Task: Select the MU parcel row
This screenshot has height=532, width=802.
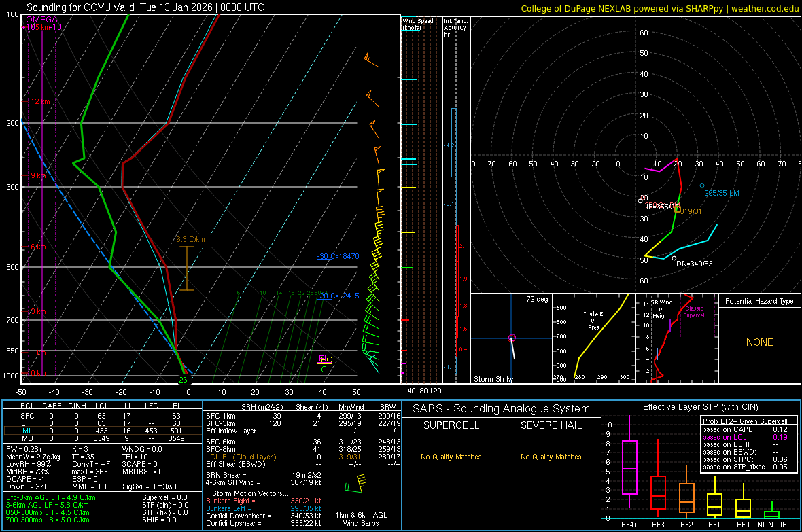Action: [102, 438]
